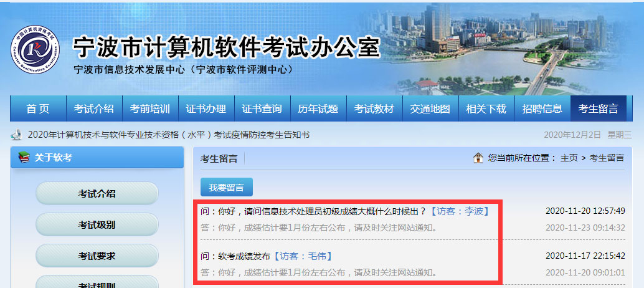Go to 考前培训 in navigation bar
Image resolution: width=644 pixels, height=288 pixels.
(x=150, y=108)
